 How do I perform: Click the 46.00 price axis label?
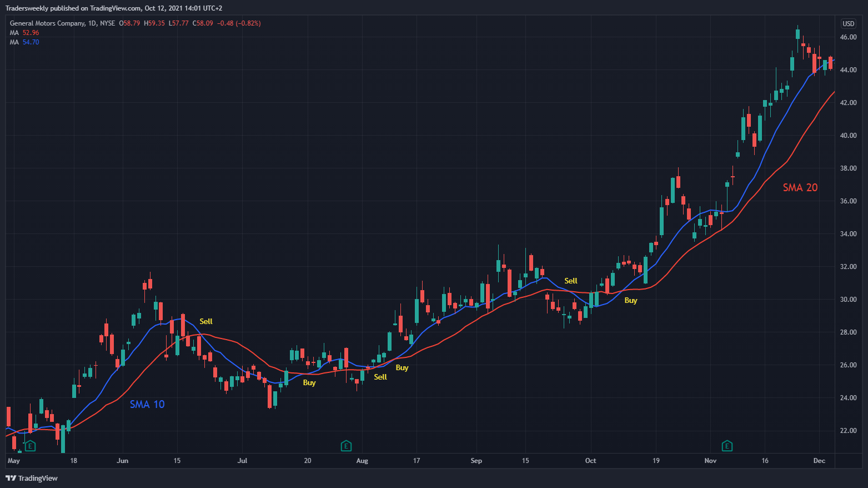(x=848, y=37)
